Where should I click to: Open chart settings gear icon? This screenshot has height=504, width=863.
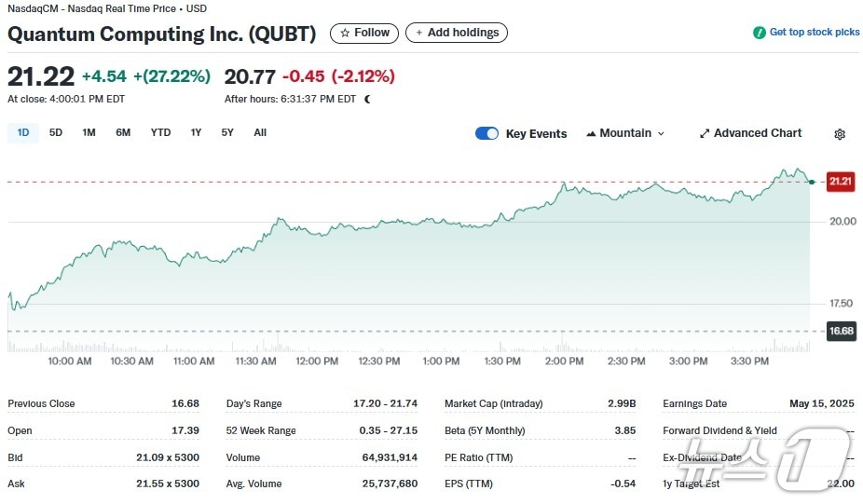coord(840,134)
